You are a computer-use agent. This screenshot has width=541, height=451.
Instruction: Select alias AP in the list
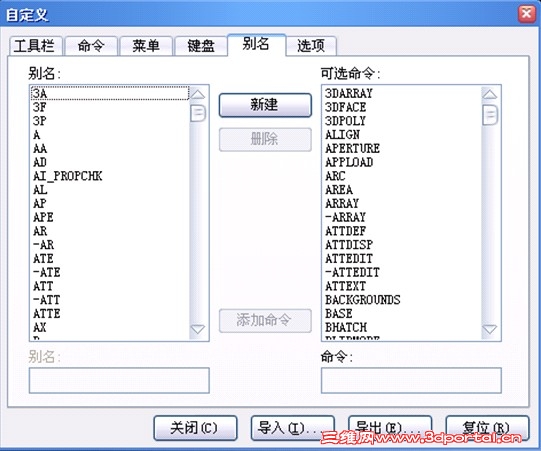(x=110, y=204)
